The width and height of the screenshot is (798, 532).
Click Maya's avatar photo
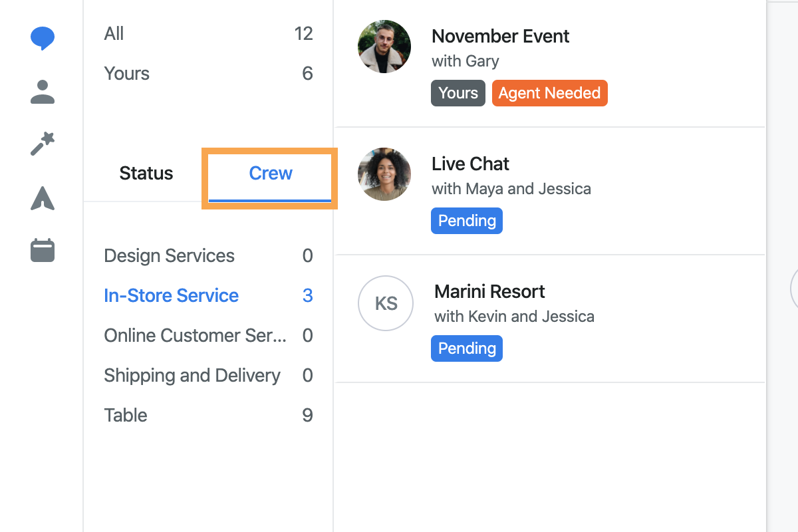tap(384, 174)
